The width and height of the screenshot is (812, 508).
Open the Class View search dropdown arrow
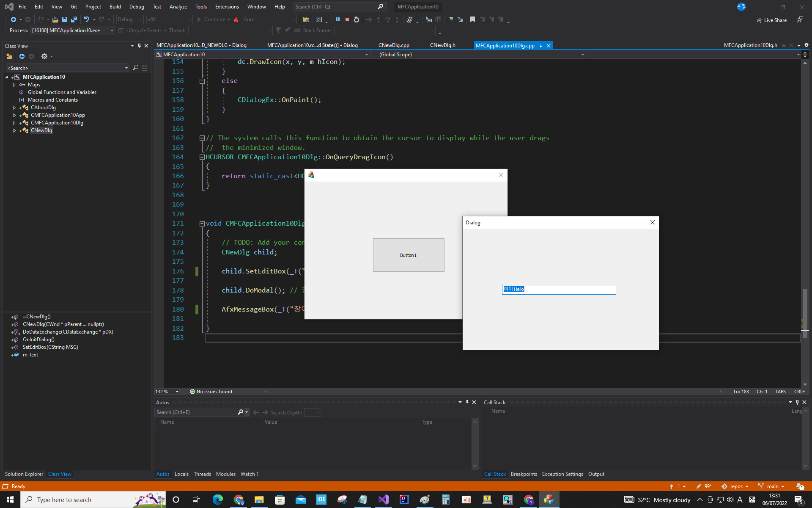[x=126, y=68]
